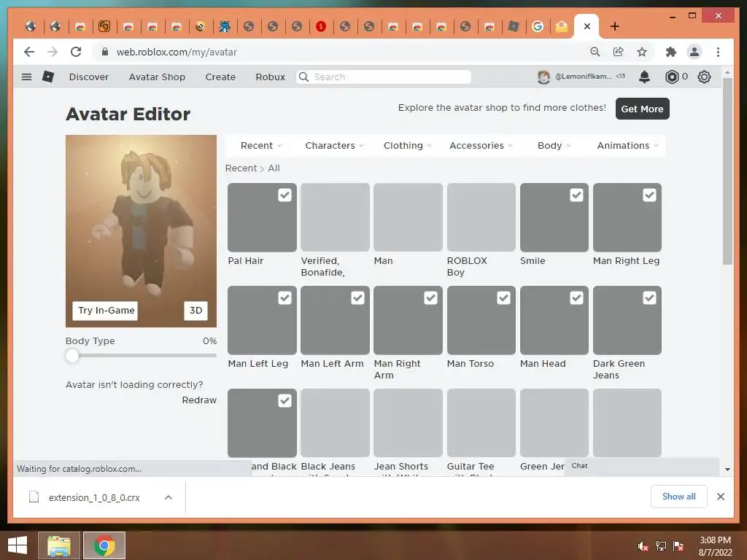Open the Action Center flag icon
The image size is (747, 560).
(x=678, y=546)
